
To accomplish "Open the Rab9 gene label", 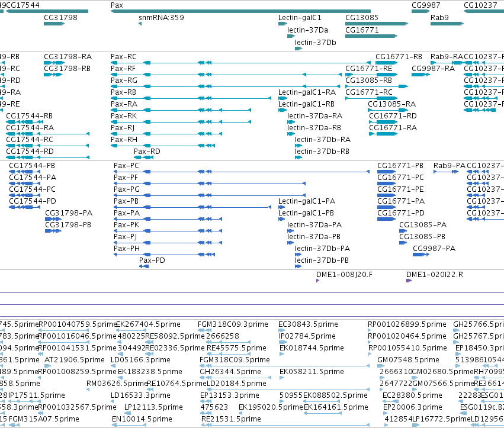I will [x=439, y=17].
